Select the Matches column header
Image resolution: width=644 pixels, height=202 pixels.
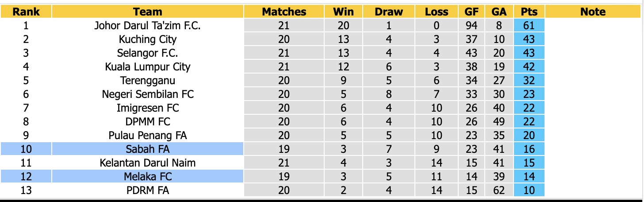click(284, 12)
